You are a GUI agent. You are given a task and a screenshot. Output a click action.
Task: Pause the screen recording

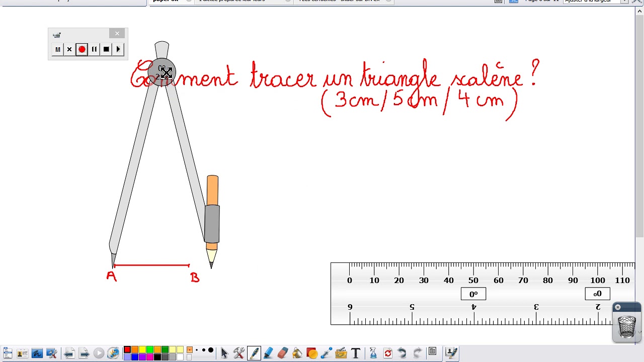(x=94, y=49)
